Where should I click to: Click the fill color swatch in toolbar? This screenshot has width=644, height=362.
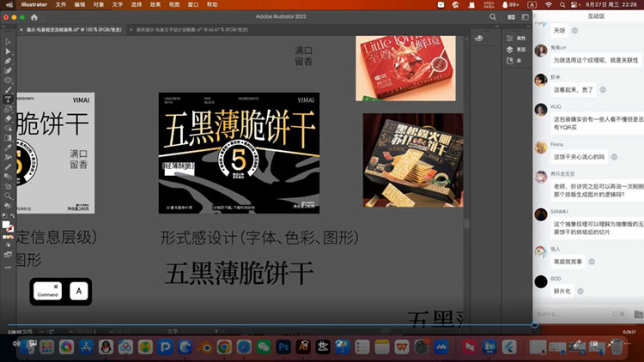(6, 226)
